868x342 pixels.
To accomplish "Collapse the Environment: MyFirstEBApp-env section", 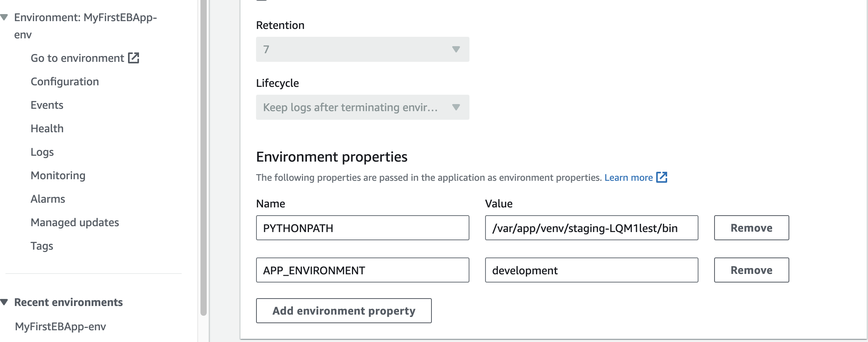I will point(4,17).
